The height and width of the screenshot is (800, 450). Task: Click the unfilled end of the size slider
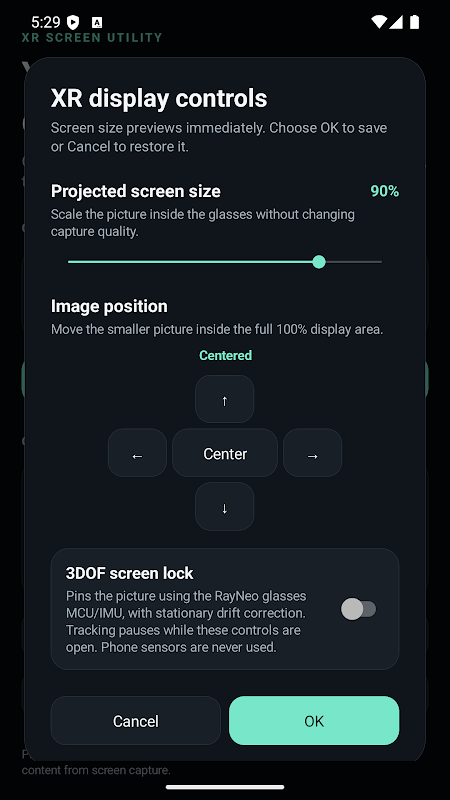[354, 262]
